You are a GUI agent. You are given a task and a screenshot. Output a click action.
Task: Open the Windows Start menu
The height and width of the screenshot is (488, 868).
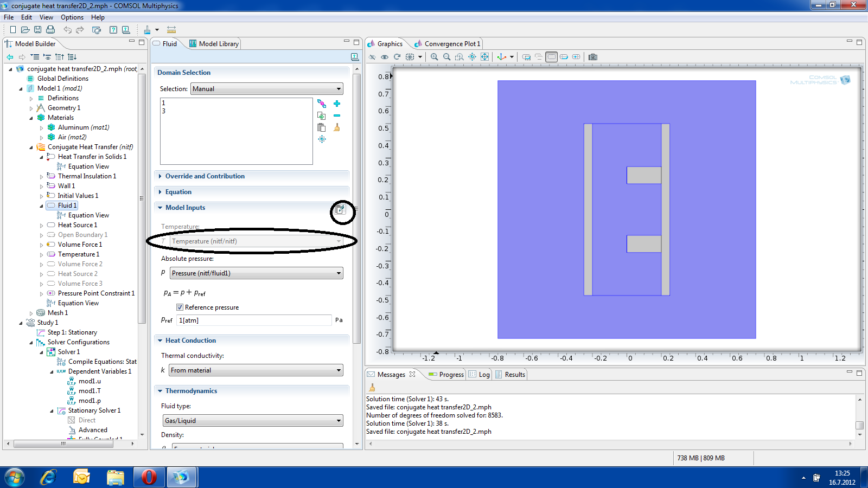coord(15,477)
